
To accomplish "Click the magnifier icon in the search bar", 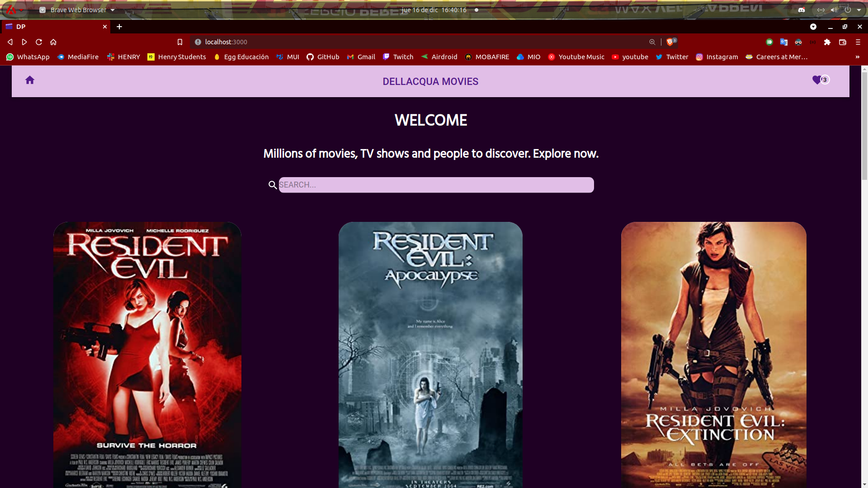I will (x=272, y=185).
